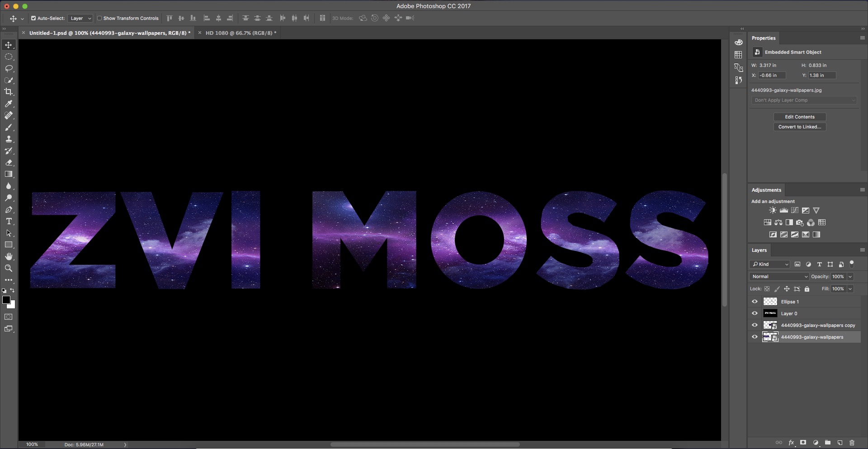Hide the galaxy-wallpapers copy layer
Image resolution: width=868 pixels, height=449 pixels.
click(x=755, y=325)
